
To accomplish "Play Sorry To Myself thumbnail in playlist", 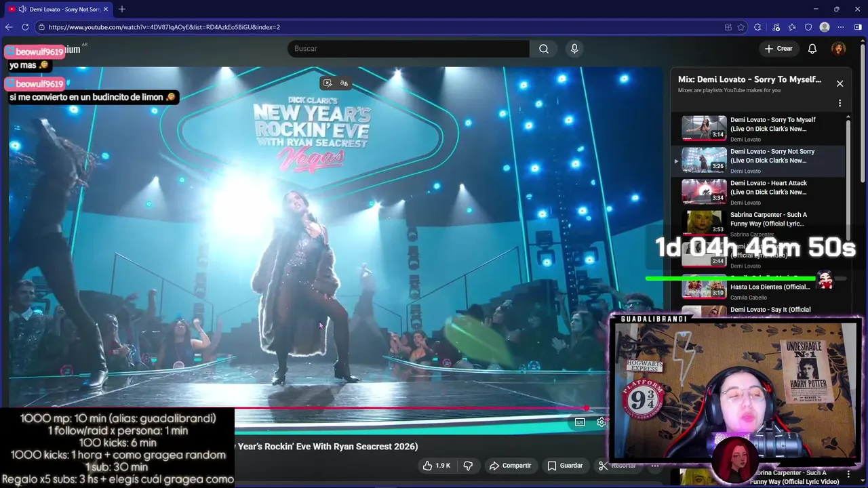I will (704, 128).
